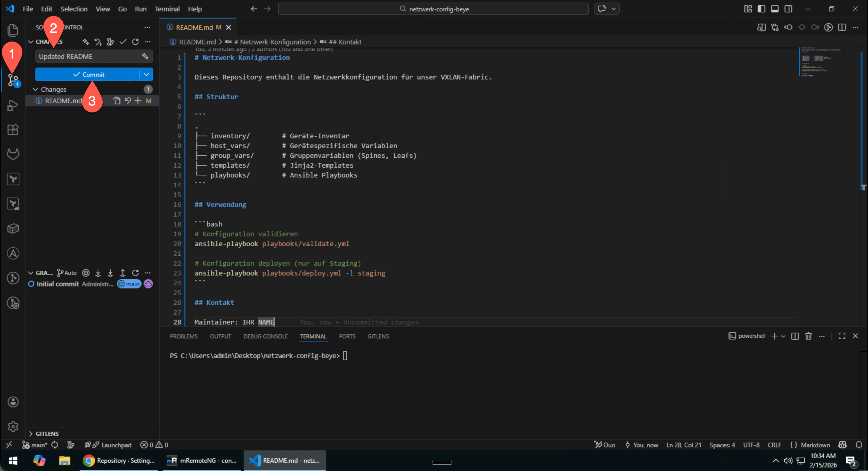Open the Extensions panel icon

(x=13, y=130)
